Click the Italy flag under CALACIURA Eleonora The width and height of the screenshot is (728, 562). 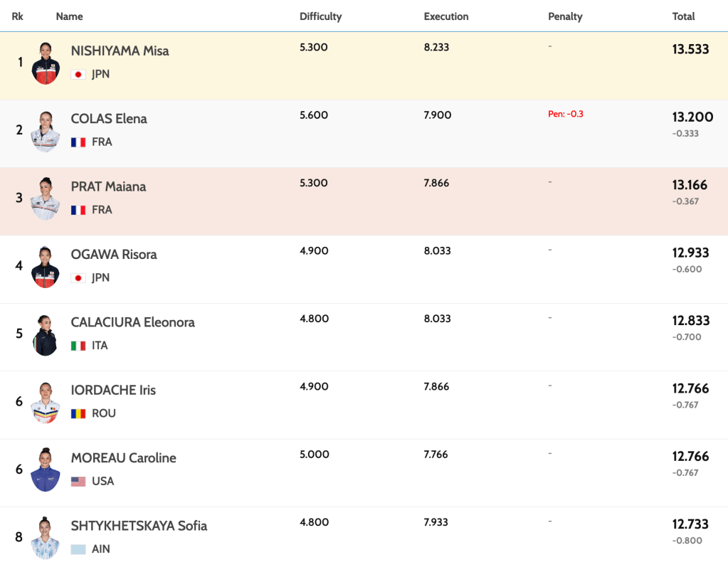tap(78, 346)
